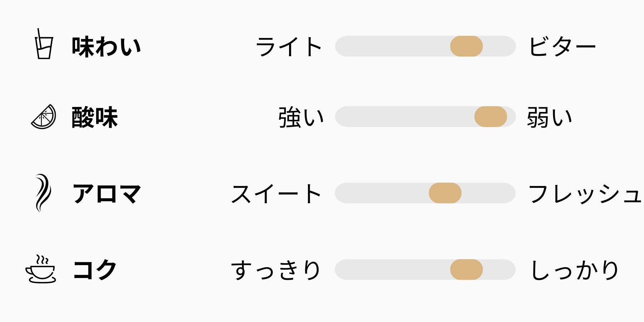Click the lemon slice icon beside 酸味

point(44,117)
